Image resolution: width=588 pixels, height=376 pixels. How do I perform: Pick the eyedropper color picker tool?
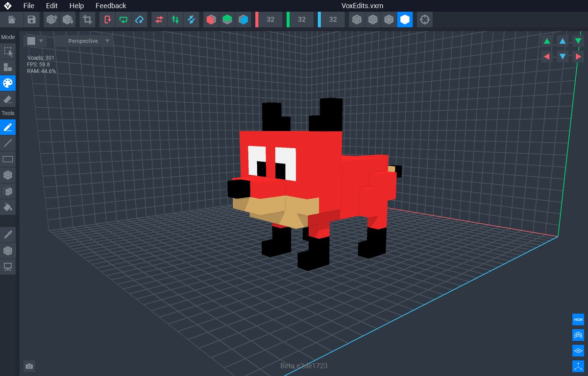pos(8,235)
